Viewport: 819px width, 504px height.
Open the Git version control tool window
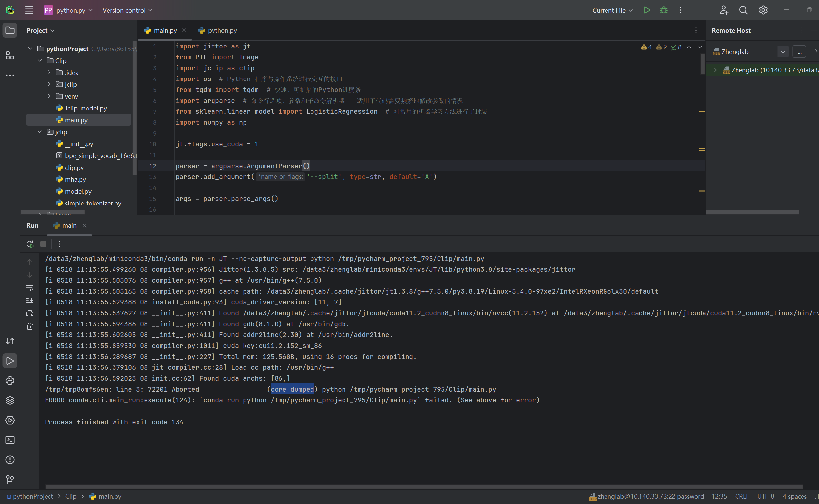point(10,479)
